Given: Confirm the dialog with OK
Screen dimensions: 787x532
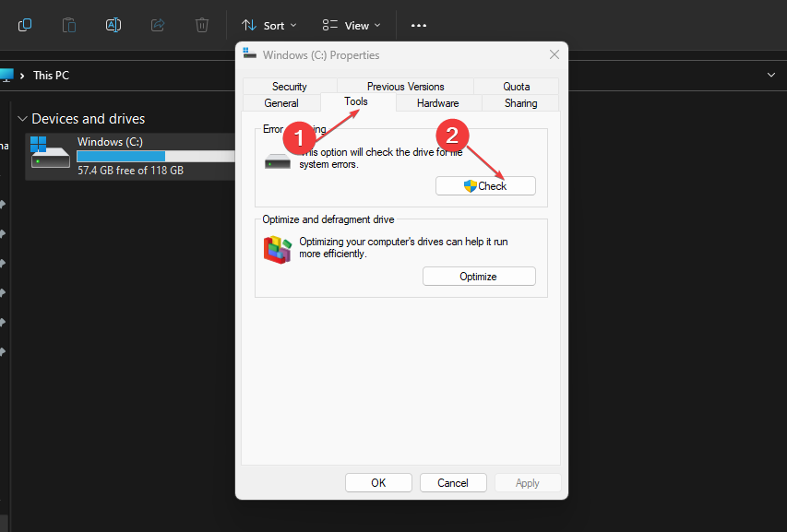Looking at the screenshot, I should 378,482.
